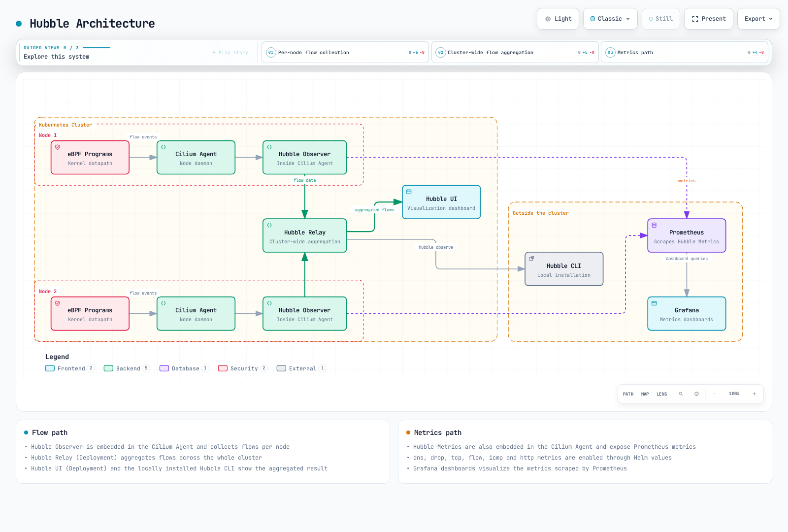Screen dimensions: 788x532
Task: Click the code icon on Node 1 Hubble Observer
Action: pyautogui.click(x=269, y=147)
